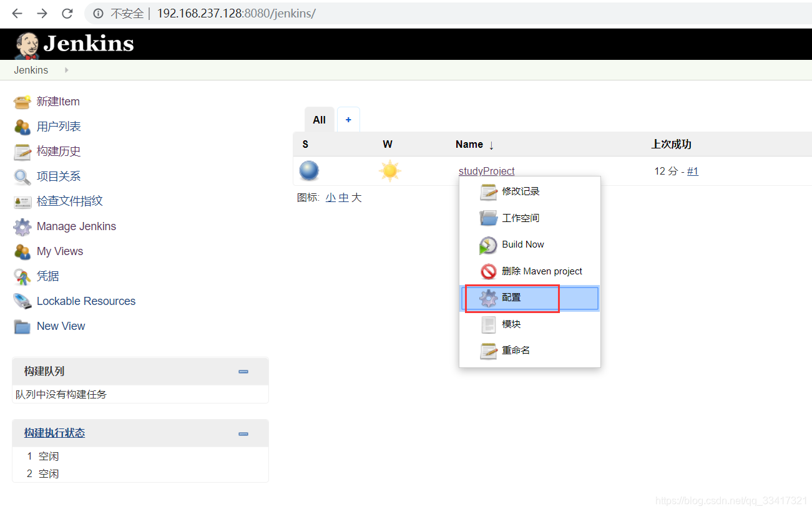Open 检查文件指纹 link in the sidebar

[x=69, y=201]
